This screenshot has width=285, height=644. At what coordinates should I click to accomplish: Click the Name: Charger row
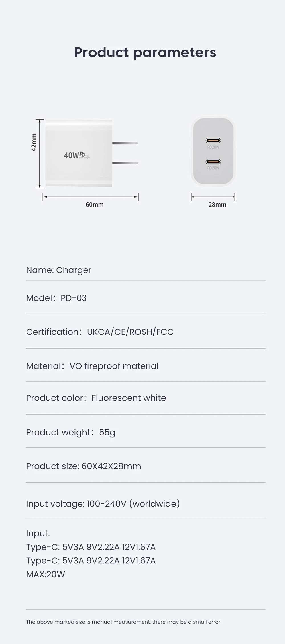click(x=59, y=270)
